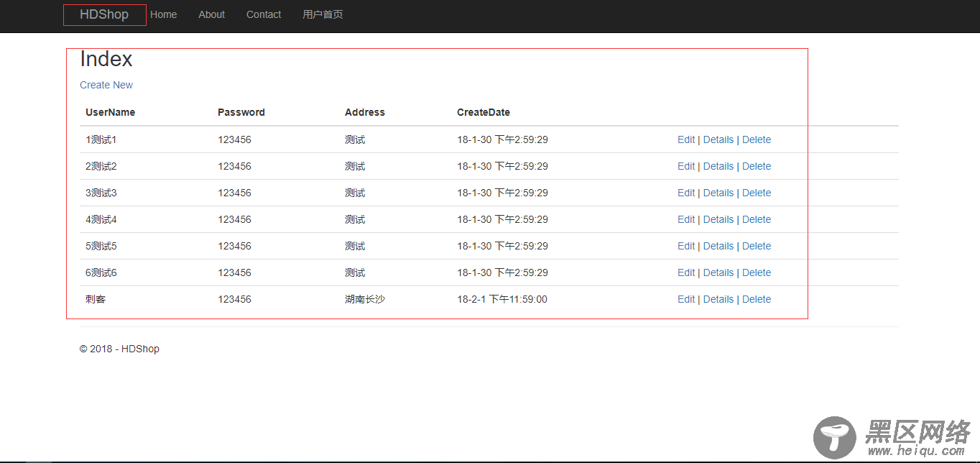This screenshot has width=980, height=463.
Task: Edit the 4测试4 user row
Action: (x=686, y=219)
